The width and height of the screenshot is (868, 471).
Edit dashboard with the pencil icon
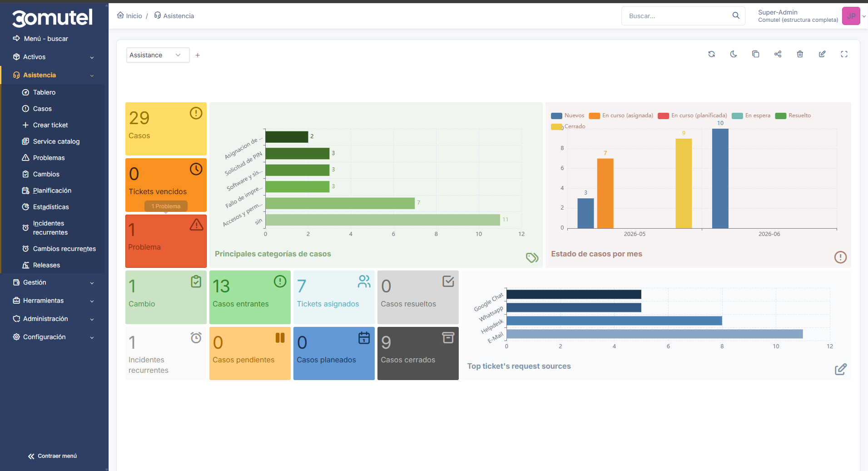[822, 54]
